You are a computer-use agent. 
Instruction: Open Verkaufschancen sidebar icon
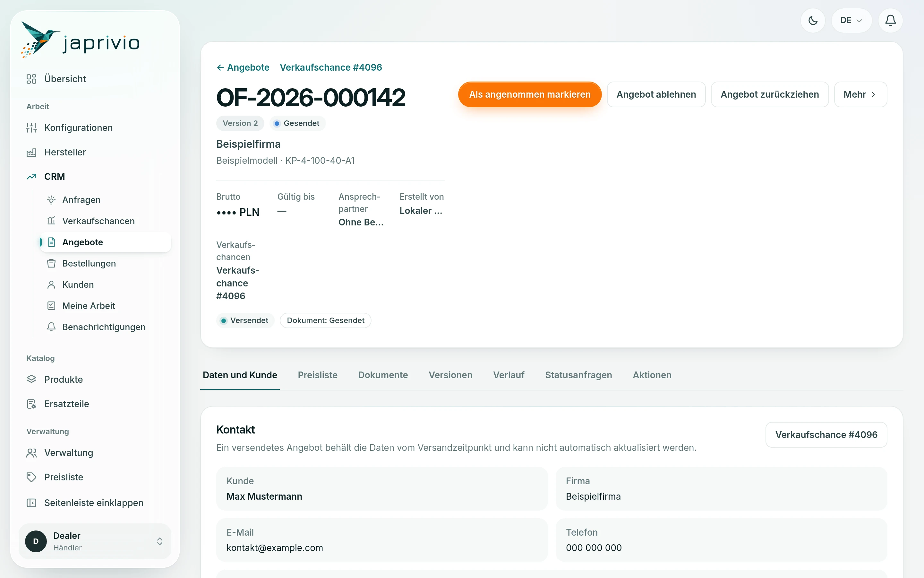click(51, 221)
